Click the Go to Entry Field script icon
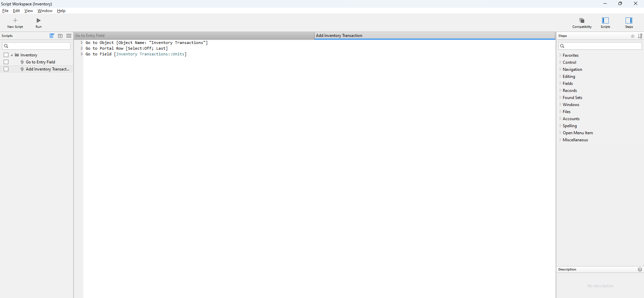This screenshot has height=298, width=644. click(x=22, y=62)
